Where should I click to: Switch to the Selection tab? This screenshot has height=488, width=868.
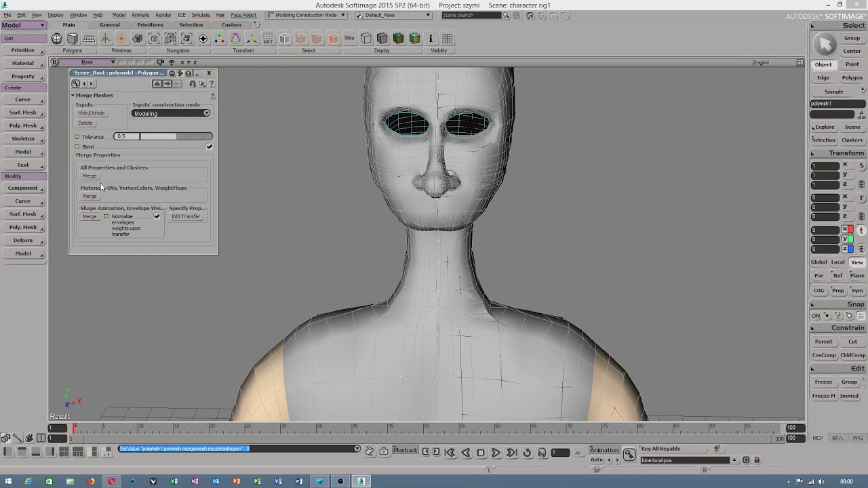click(x=191, y=25)
